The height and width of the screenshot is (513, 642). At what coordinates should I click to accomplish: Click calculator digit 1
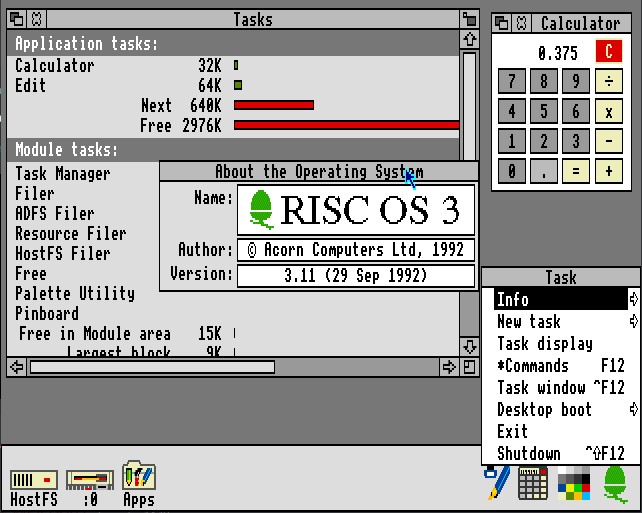coord(512,141)
